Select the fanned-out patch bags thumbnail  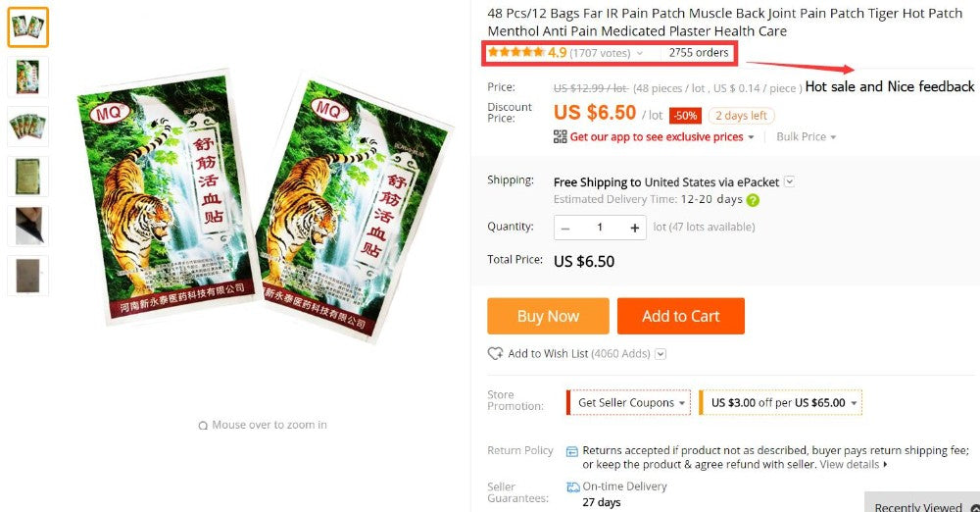point(28,127)
